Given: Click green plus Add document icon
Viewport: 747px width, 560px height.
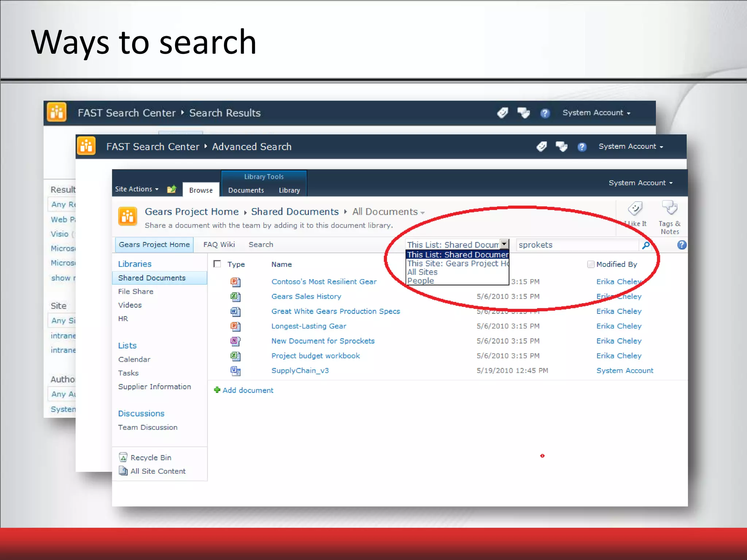Looking at the screenshot, I should pyautogui.click(x=217, y=390).
